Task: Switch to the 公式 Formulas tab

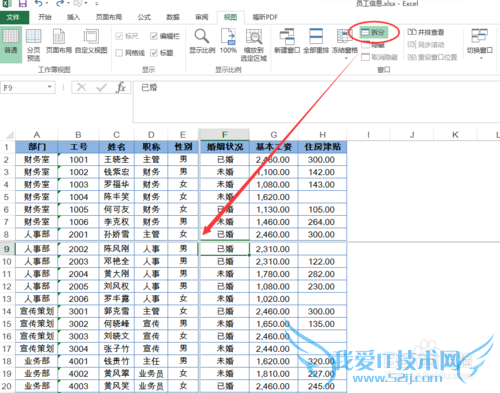Action: pos(144,17)
